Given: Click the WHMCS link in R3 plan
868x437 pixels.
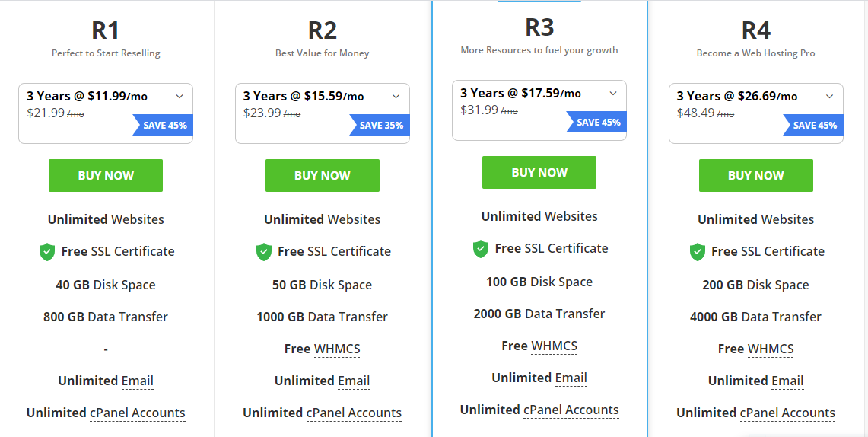Looking at the screenshot, I should [x=554, y=346].
